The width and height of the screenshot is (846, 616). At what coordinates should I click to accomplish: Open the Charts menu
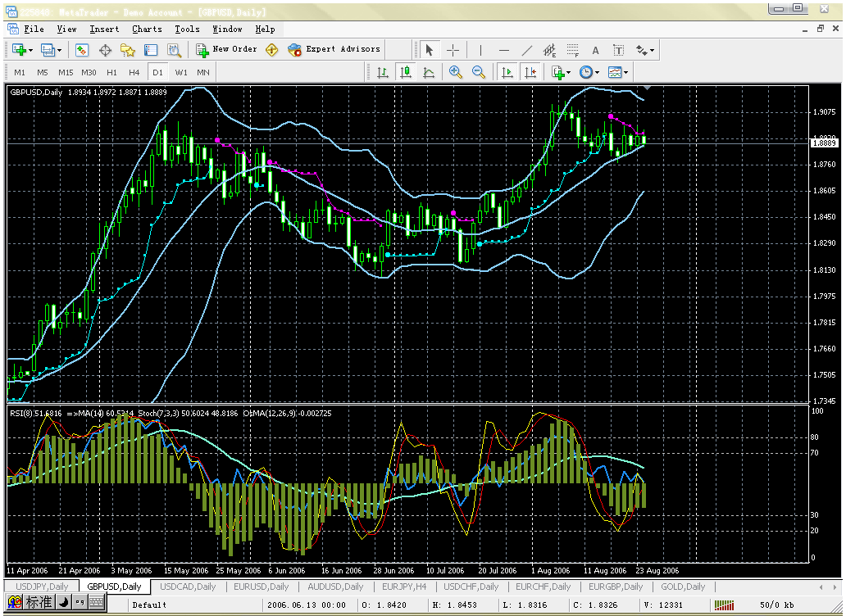[147, 29]
